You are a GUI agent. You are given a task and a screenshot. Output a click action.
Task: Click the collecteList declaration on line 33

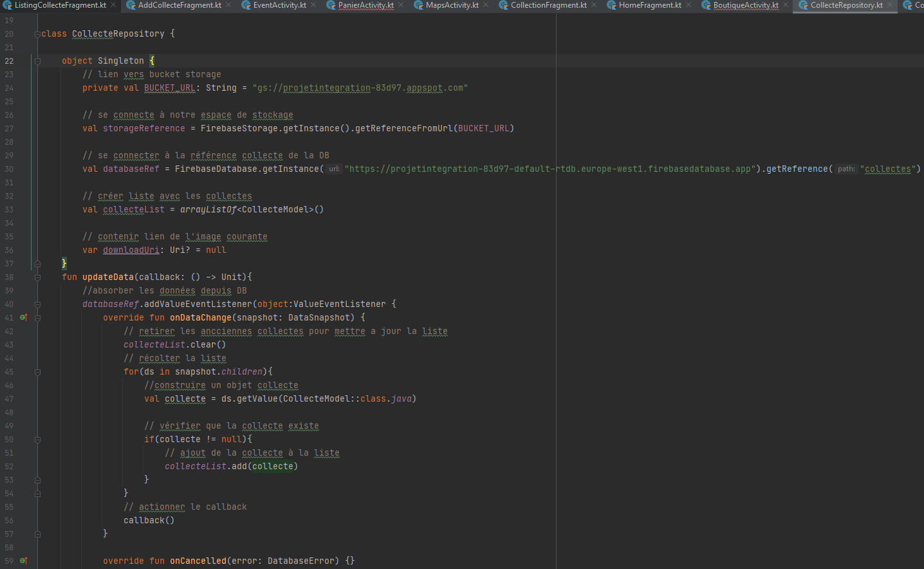click(134, 210)
